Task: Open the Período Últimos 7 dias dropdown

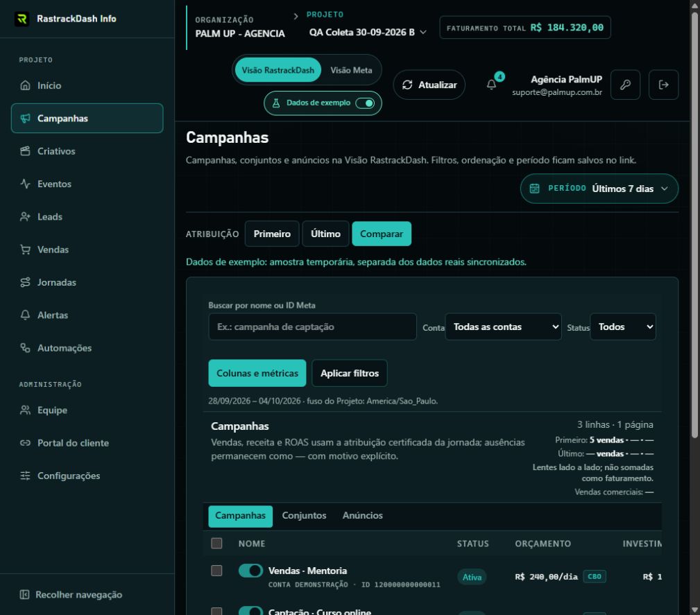Action: 599,189
